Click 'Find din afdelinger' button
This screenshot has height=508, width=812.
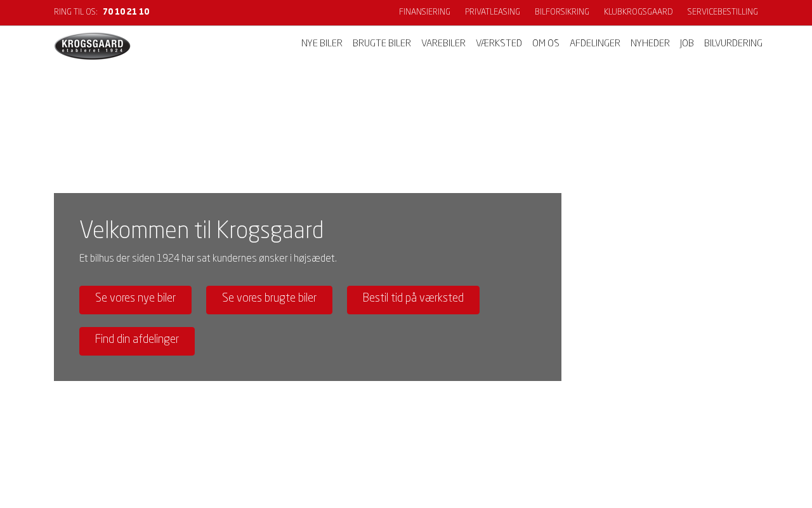click(137, 341)
